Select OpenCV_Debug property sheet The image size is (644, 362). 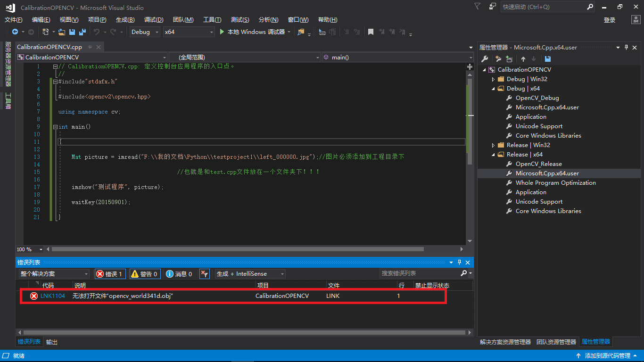tap(537, 98)
